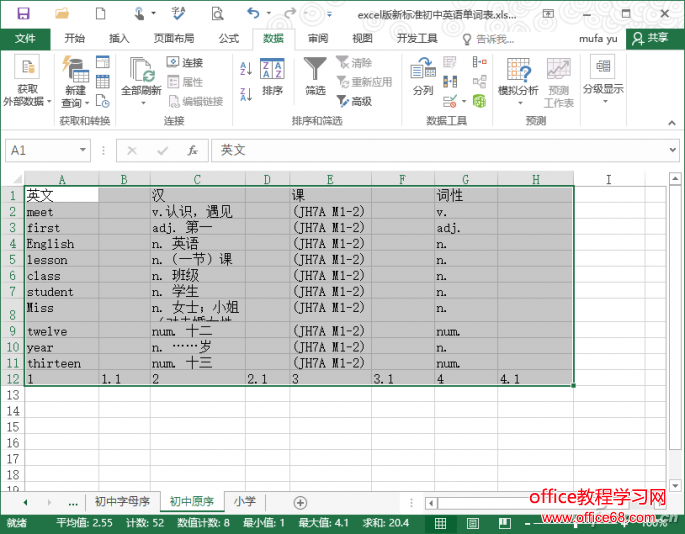
Task: Click the Relationships icon in data tools
Action: pos(479,82)
